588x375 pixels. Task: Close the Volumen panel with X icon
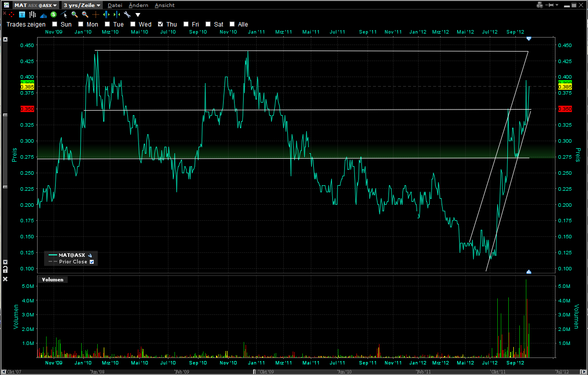[x=5, y=279]
